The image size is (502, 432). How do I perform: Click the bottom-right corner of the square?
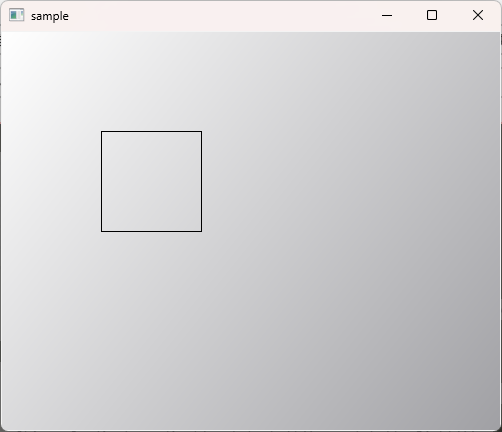[x=201, y=231]
